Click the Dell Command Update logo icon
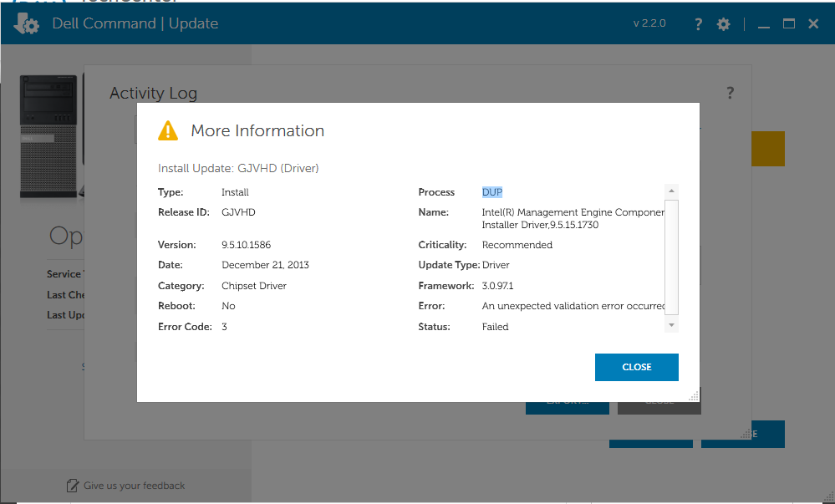Screen dimensions: 835x504 [x=26, y=23]
